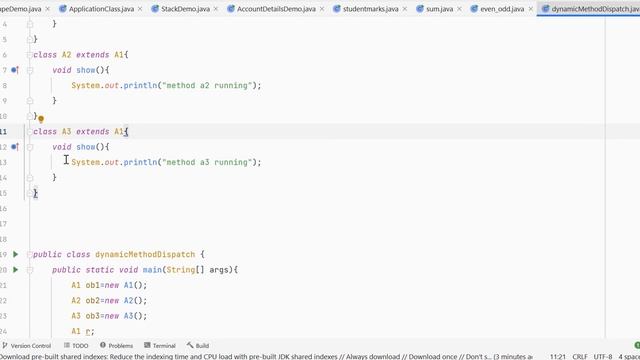Screen dimensions: 640x360
Task: Fold the A2 show() method
Action: point(30,70)
